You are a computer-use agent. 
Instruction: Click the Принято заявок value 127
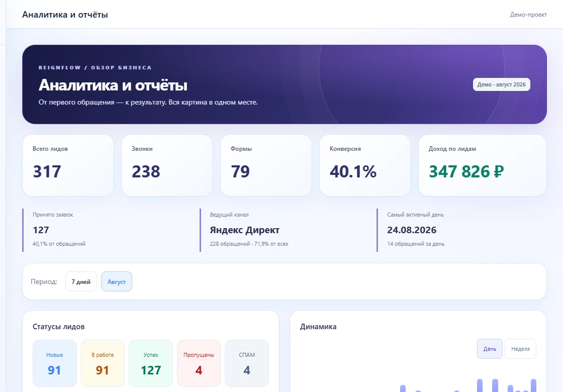pos(41,230)
